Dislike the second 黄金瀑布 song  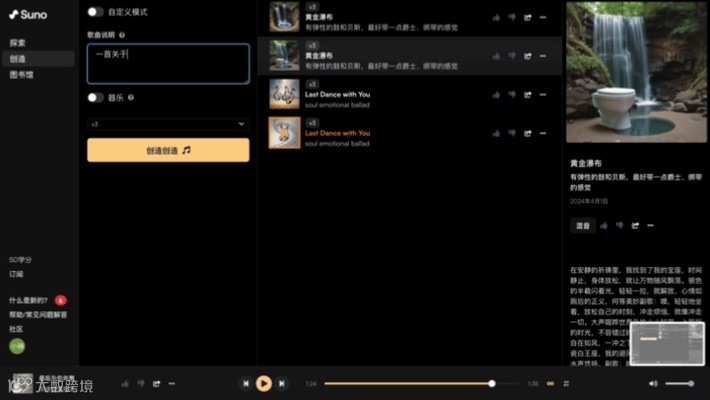[512, 56]
